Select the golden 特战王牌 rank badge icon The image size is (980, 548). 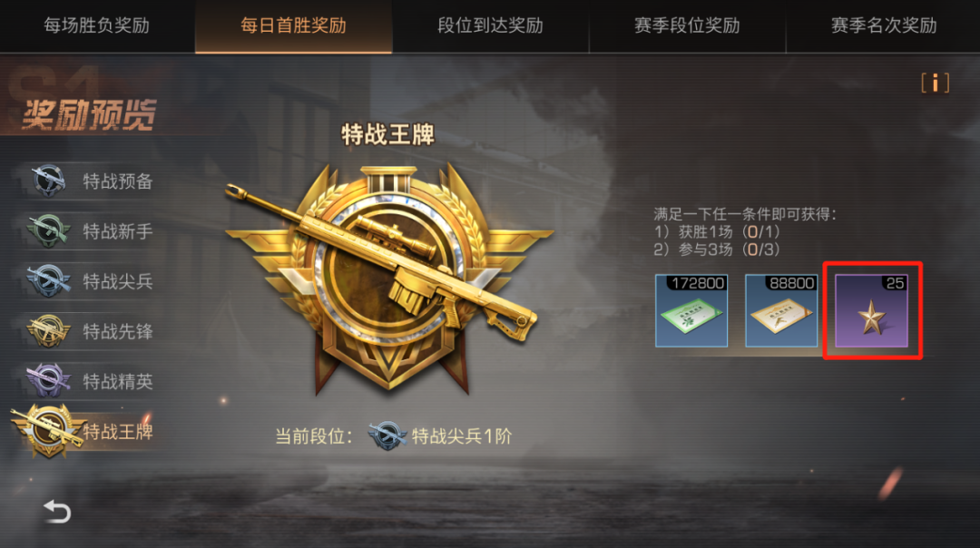point(48,431)
